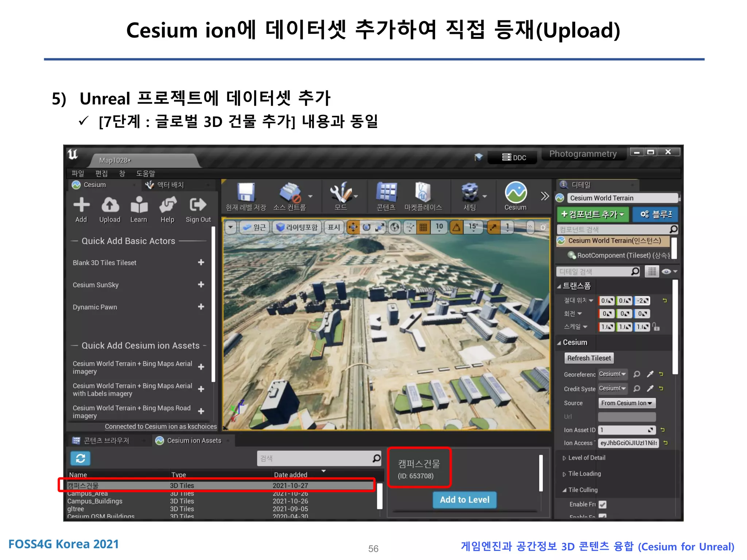
Task: Select RootComponent (Tileset) tree item
Action: pyautogui.click(x=619, y=255)
